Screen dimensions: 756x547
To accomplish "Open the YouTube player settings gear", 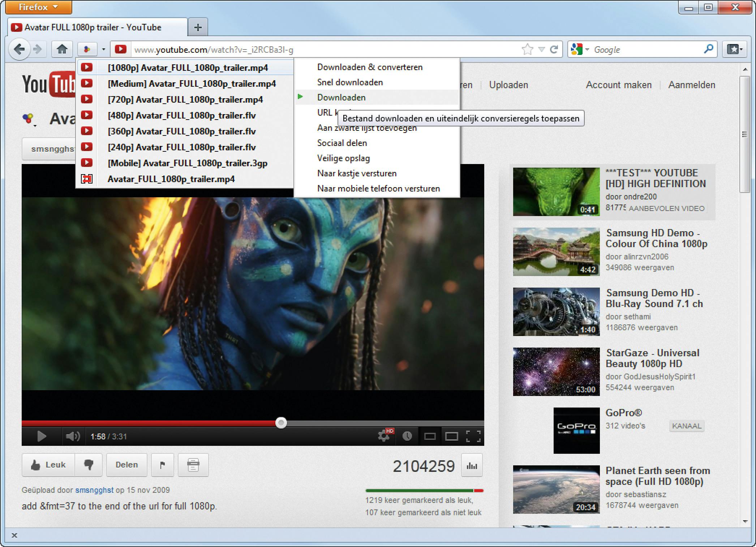I will [384, 436].
